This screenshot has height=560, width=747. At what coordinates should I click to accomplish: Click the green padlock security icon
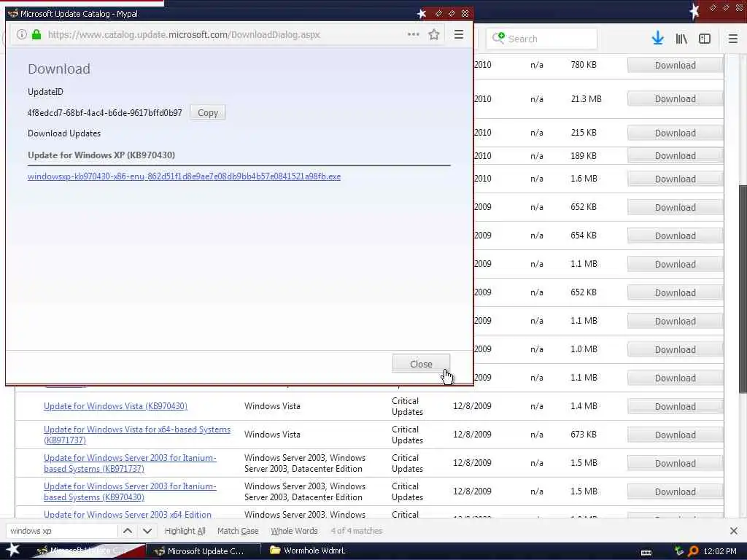click(36, 34)
